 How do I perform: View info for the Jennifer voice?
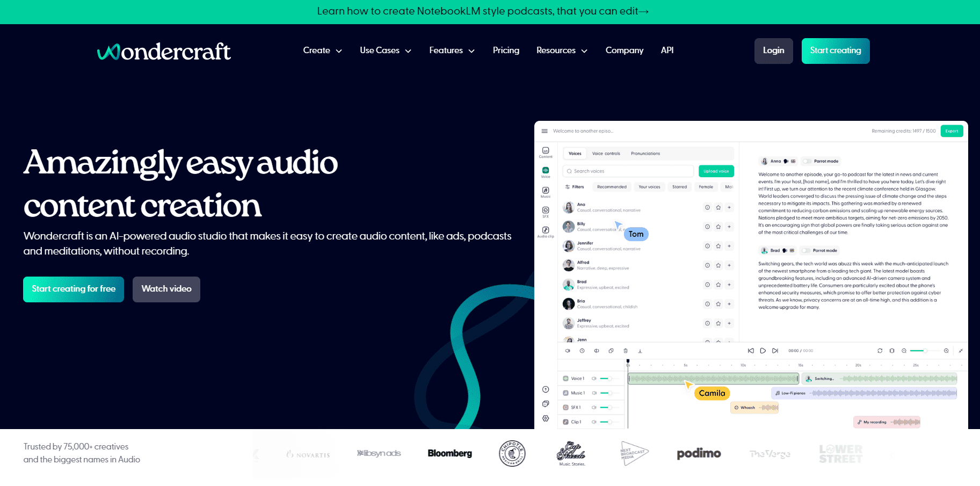coord(708,246)
